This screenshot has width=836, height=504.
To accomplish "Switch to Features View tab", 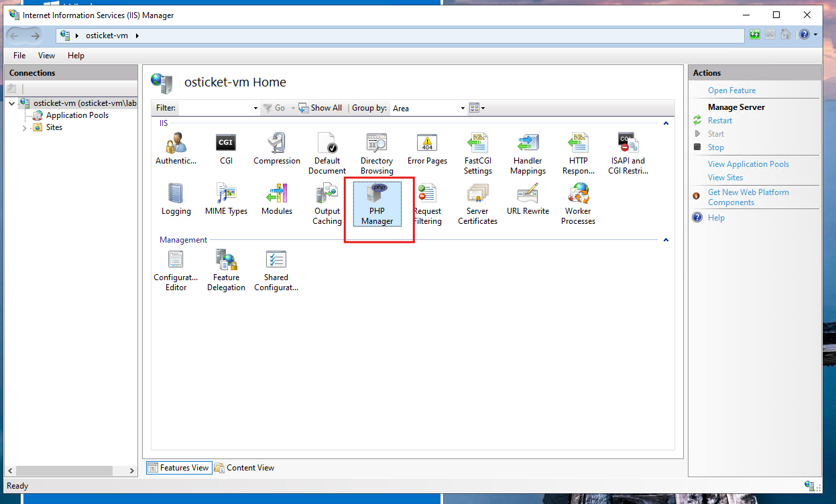I will pyautogui.click(x=178, y=468).
